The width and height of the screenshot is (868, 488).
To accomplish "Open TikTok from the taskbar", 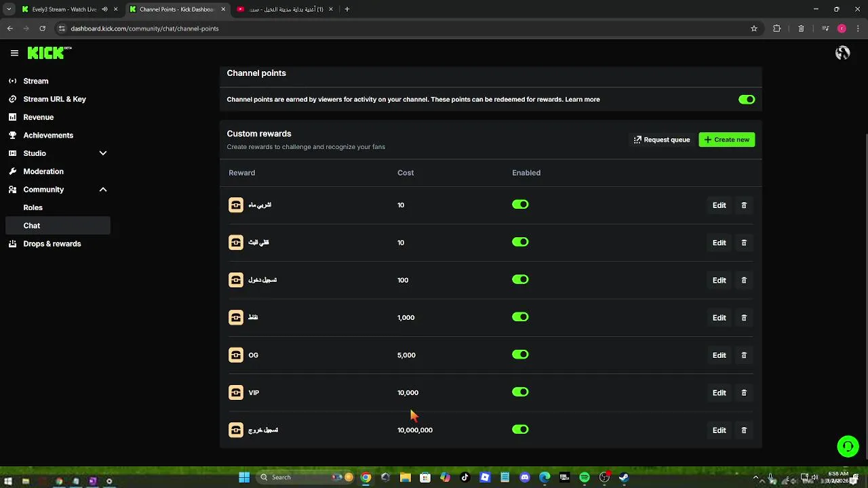I will (465, 477).
